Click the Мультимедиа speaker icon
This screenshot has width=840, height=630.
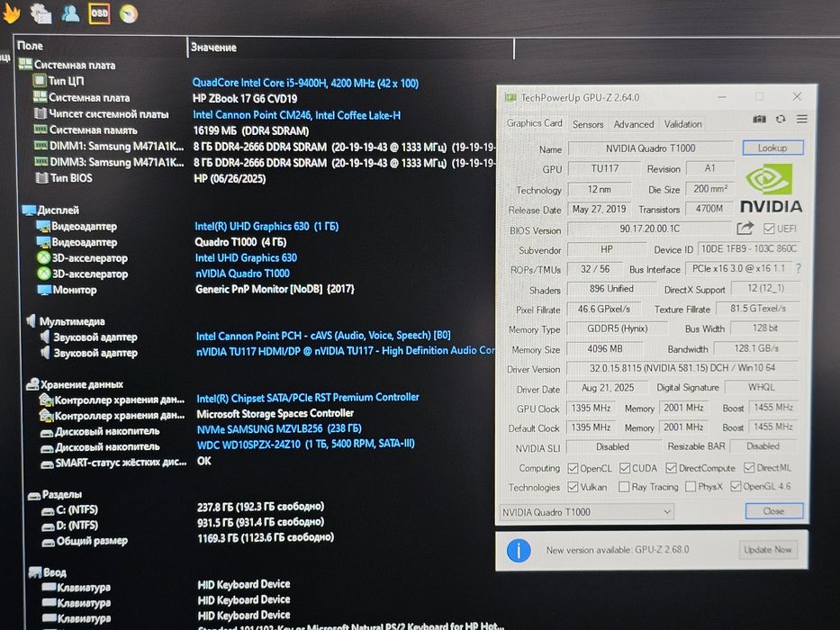tap(32, 321)
